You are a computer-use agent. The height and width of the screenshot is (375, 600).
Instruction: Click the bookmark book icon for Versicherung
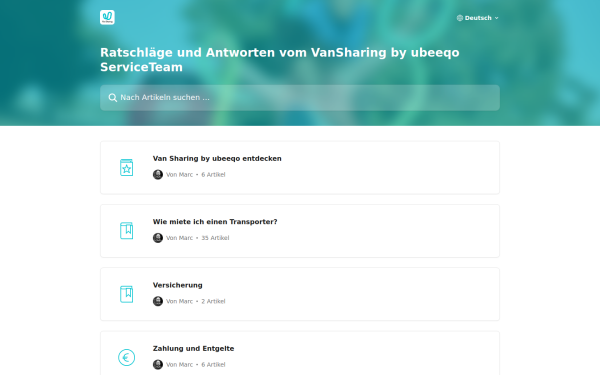127,294
